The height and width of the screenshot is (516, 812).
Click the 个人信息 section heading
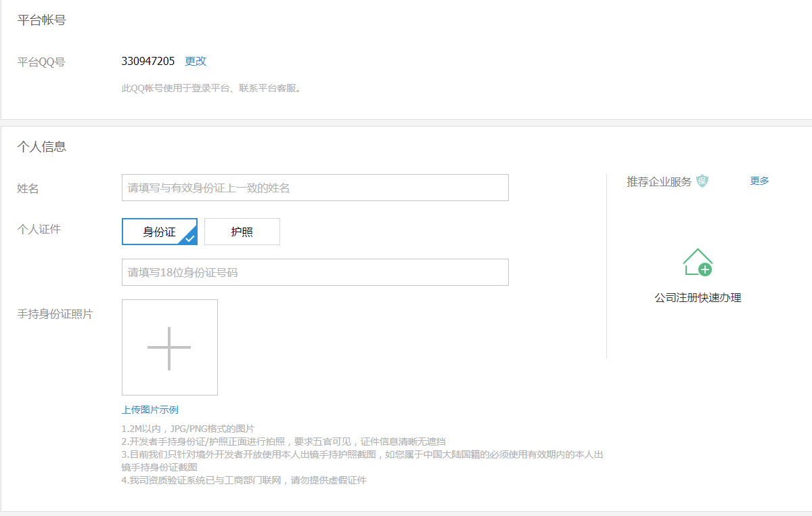pyautogui.click(x=41, y=147)
